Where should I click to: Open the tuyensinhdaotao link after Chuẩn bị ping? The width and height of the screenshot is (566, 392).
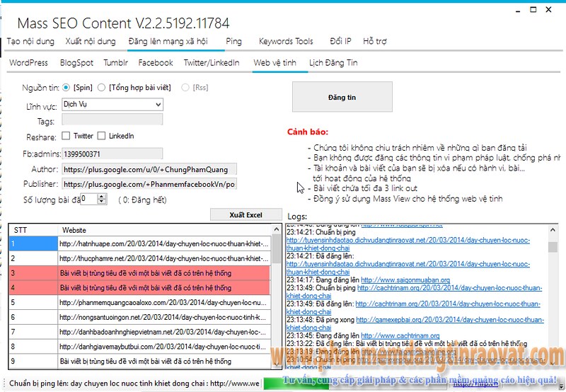coord(408,244)
